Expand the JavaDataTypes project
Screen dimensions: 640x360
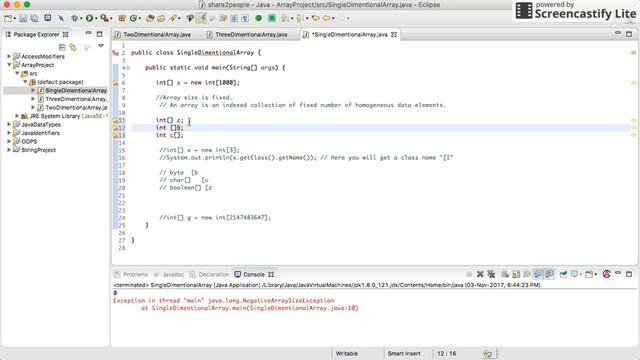click(x=9, y=124)
